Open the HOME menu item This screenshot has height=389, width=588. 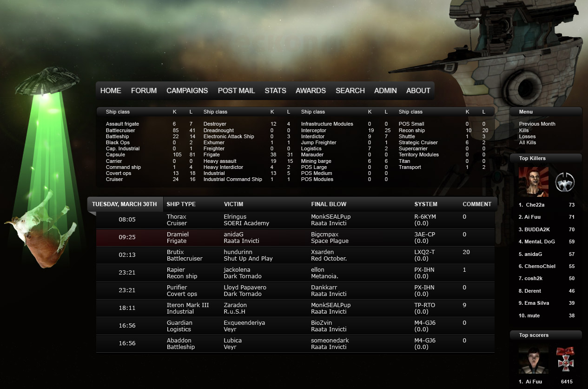pos(111,91)
